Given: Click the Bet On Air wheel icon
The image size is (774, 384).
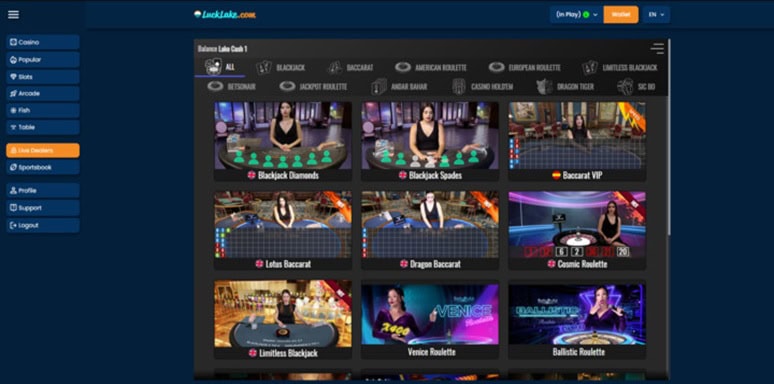Looking at the screenshot, I should (215, 86).
